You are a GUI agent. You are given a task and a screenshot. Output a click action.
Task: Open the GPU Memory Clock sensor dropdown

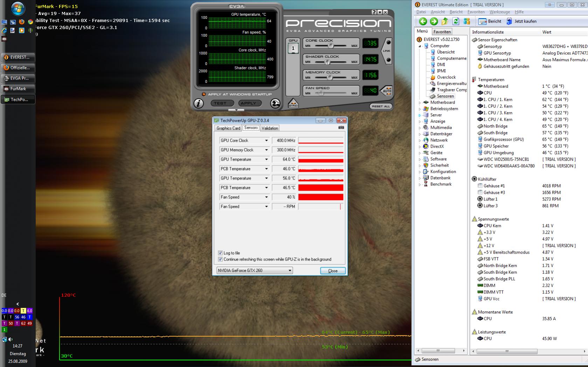click(266, 150)
